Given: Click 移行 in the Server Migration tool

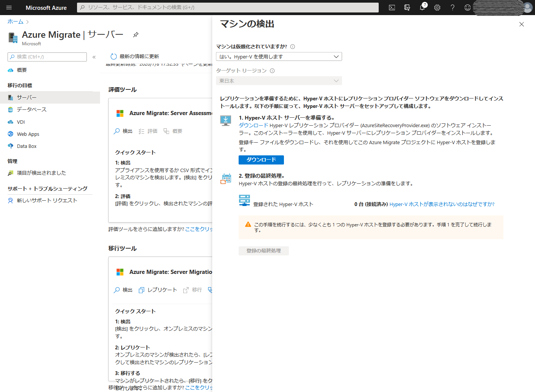Looking at the screenshot, I should [x=193, y=290].
